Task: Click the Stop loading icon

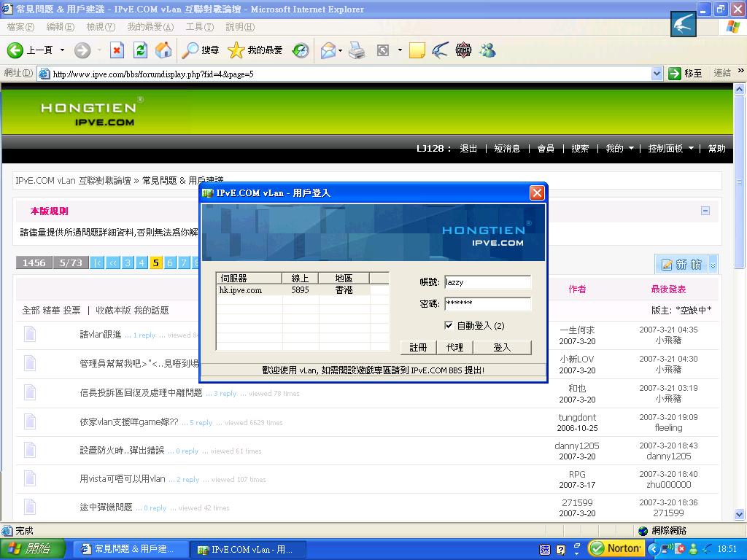Action: [x=117, y=50]
